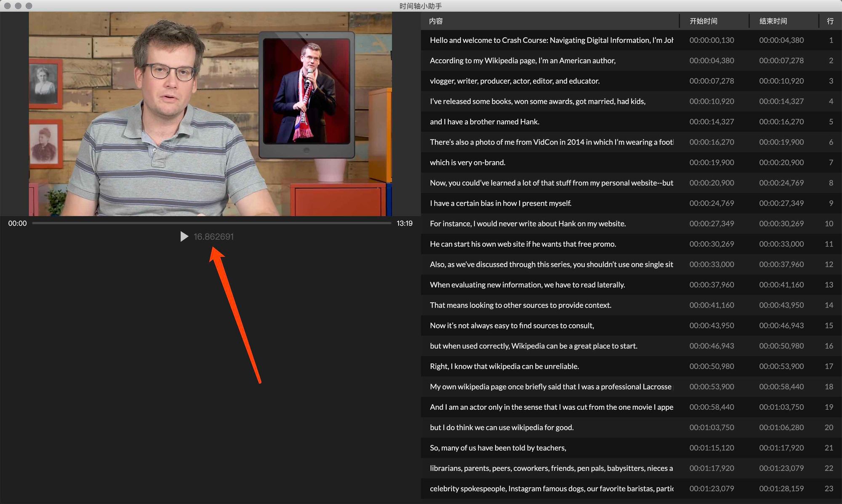Click the 00:00 elapsed time label
The height and width of the screenshot is (504, 842).
[17, 224]
